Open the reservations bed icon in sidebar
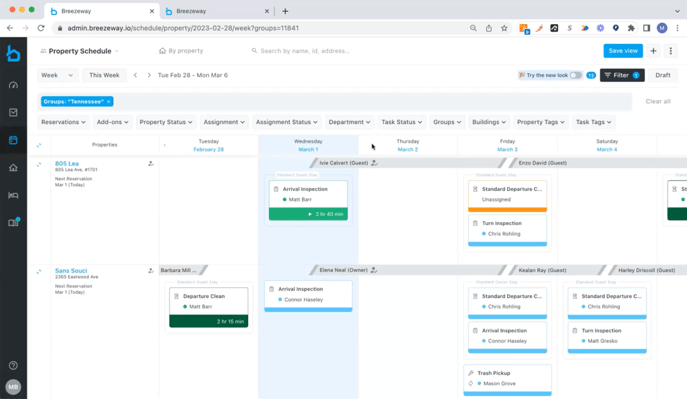Screen dimensions: 687x399 pyautogui.click(x=13, y=195)
